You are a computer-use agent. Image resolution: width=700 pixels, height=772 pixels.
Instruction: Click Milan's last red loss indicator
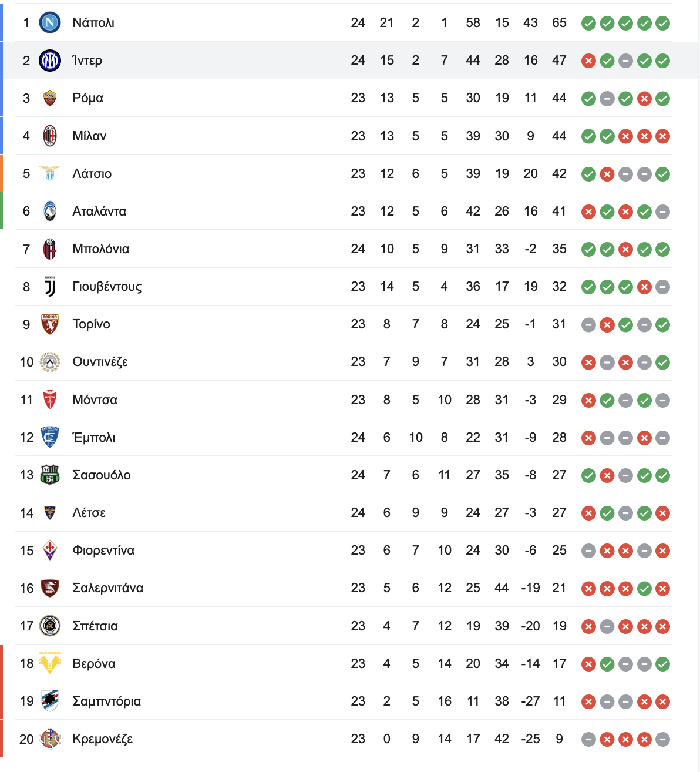point(662,136)
